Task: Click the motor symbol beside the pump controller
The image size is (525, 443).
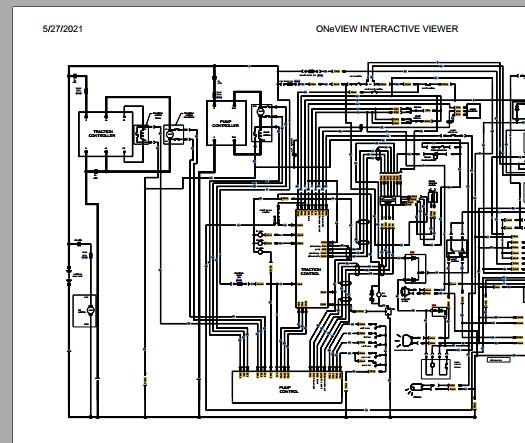Action: click(260, 112)
